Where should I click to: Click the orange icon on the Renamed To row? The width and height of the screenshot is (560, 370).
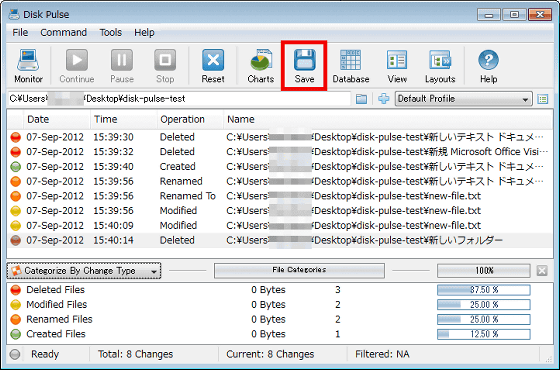point(15,196)
